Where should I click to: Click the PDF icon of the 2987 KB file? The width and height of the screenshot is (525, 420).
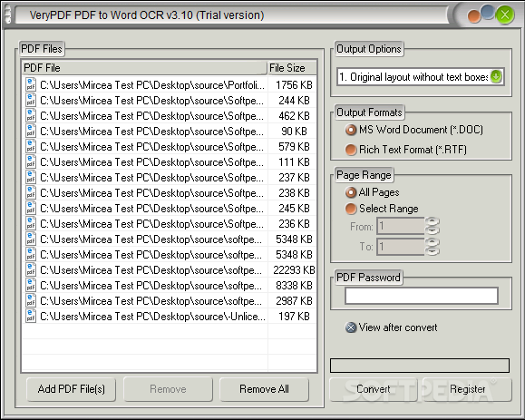pyautogui.click(x=31, y=300)
